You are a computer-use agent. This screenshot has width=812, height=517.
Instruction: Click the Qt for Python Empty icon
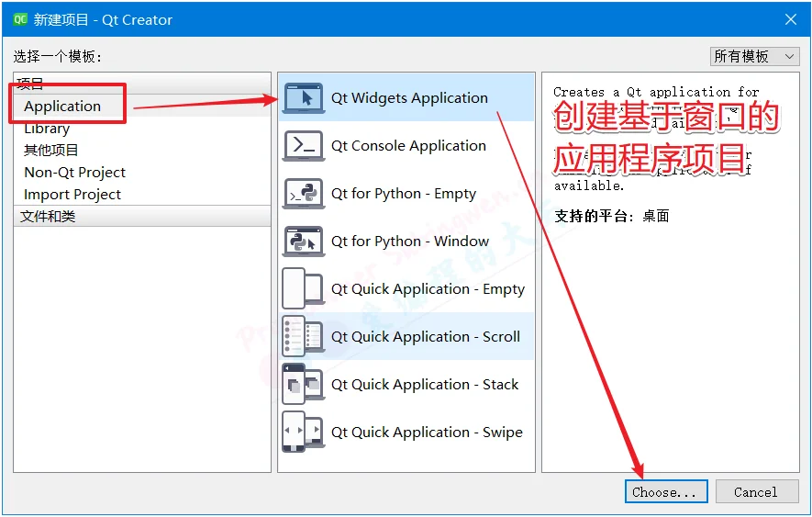304,194
